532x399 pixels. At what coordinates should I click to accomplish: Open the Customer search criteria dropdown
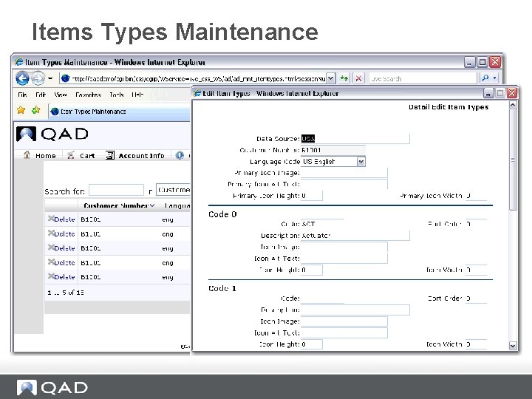pyautogui.click(x=173, y=190)
